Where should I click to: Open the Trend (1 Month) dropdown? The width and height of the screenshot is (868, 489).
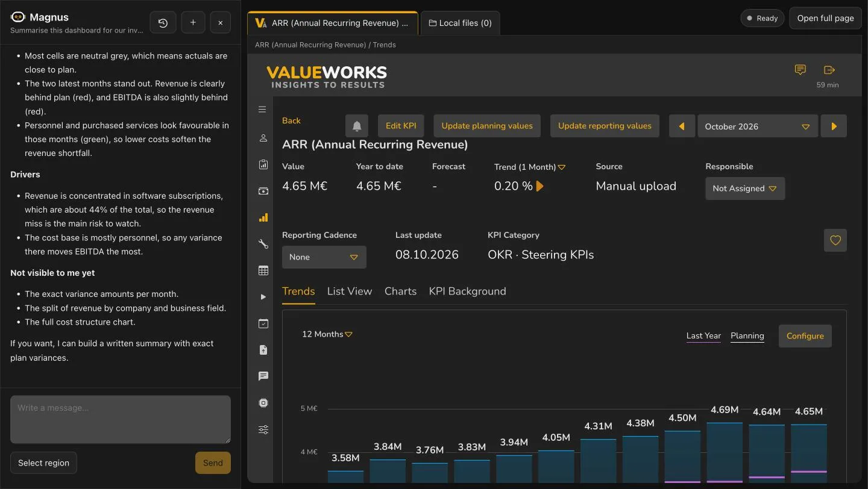click(x=530, y=167)
